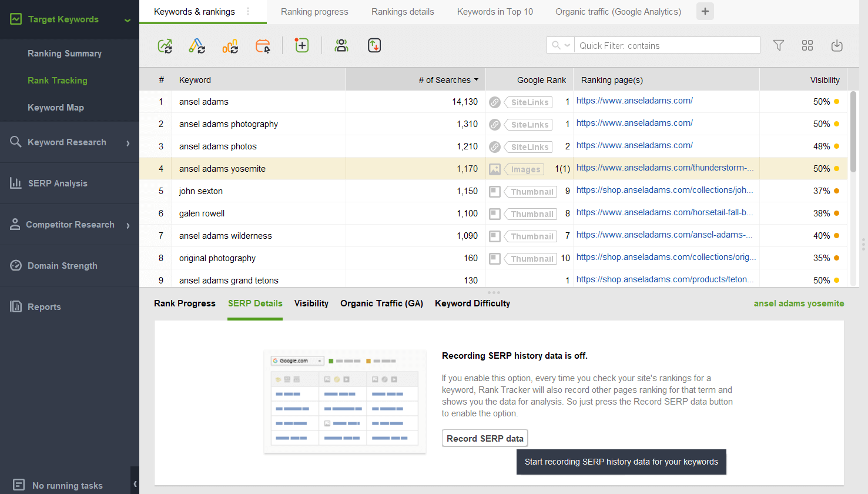868x494 pixels.
Task: Open Ranking Summary in sidebar
Action: tap(65, 54)
